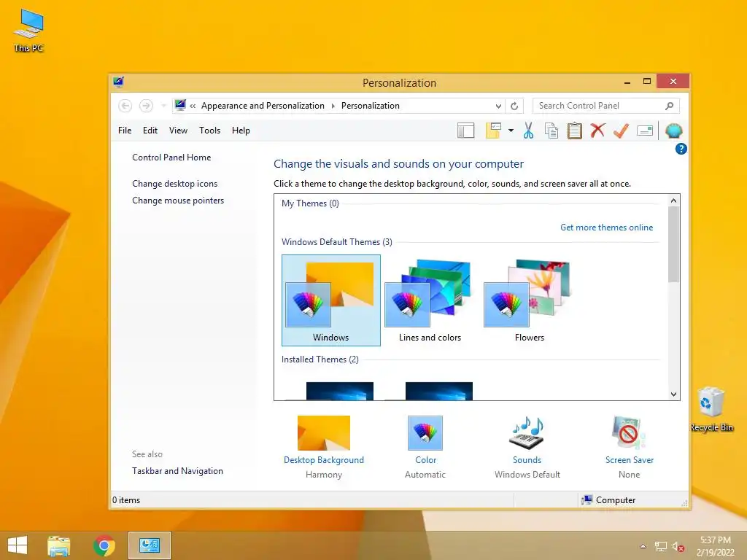Click the Paste clipboard toolbar icon
The width and height of the screenshot is (747, 560).
click(575, 131)
